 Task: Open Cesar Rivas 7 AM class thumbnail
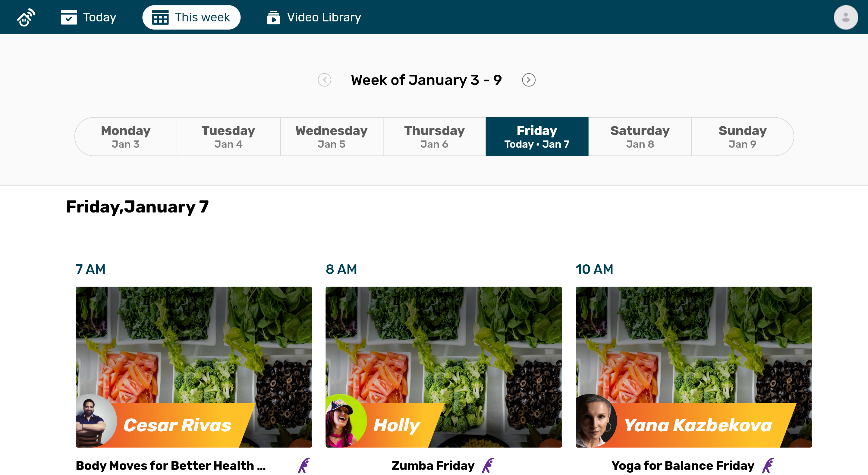(194, 367)
